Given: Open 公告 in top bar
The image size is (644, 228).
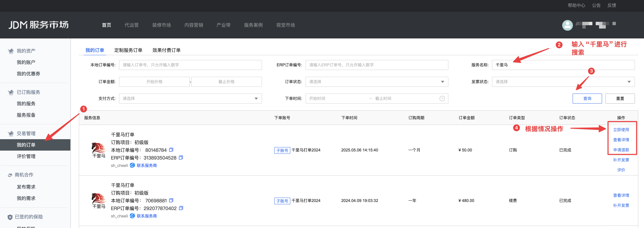Looking at the screenshot, I should tap(596, 5).
